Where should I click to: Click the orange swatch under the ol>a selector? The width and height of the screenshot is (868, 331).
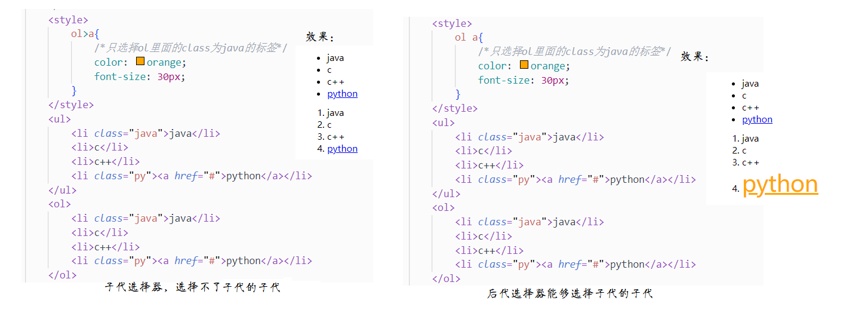[x=140, y=62]
